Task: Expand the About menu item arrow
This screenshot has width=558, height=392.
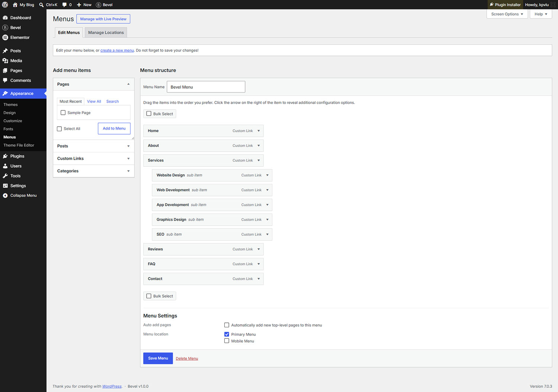Action: tap(259, 146)
